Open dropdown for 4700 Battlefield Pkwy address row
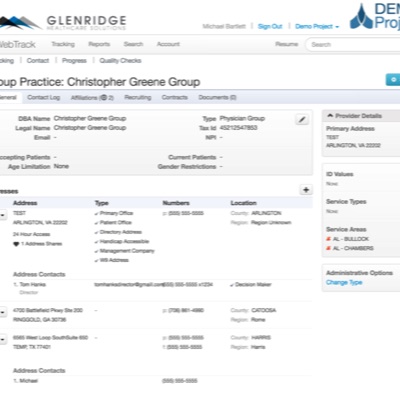Screen dimensions: 400x400 coord(3,312)
